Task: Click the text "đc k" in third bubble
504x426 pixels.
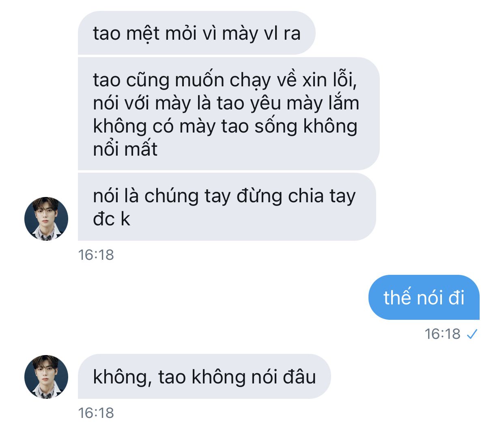Action: pos(112,219)
